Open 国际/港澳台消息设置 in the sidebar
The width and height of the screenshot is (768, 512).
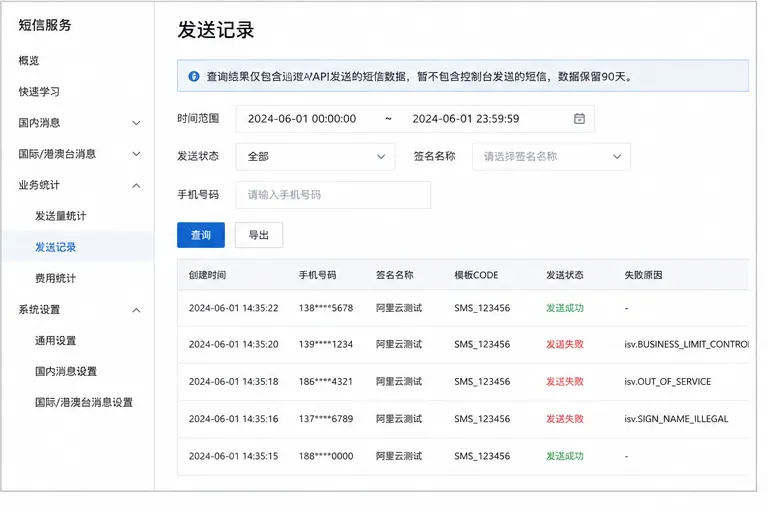tap(84, 402)
